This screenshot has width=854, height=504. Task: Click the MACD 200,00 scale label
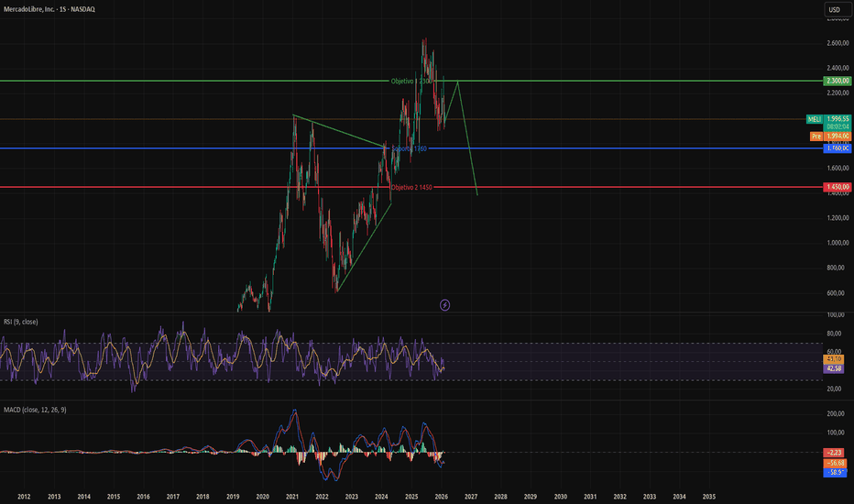836,414
